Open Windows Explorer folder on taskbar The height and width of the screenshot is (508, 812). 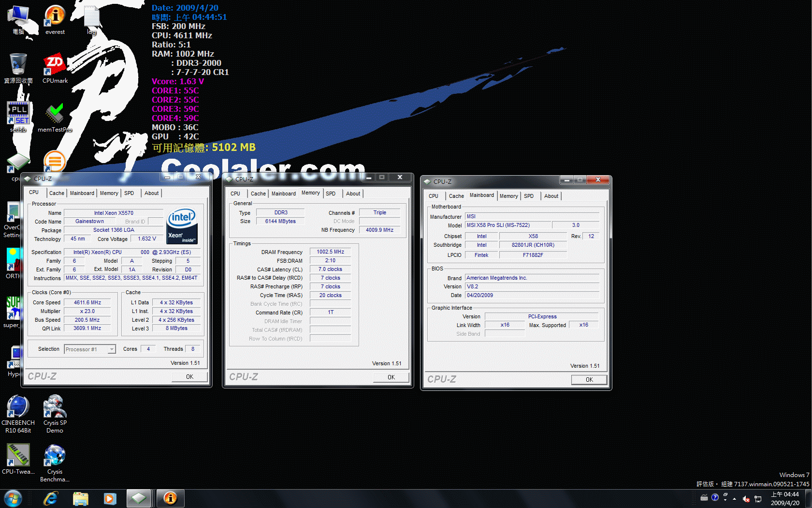[x=80, y=498]
